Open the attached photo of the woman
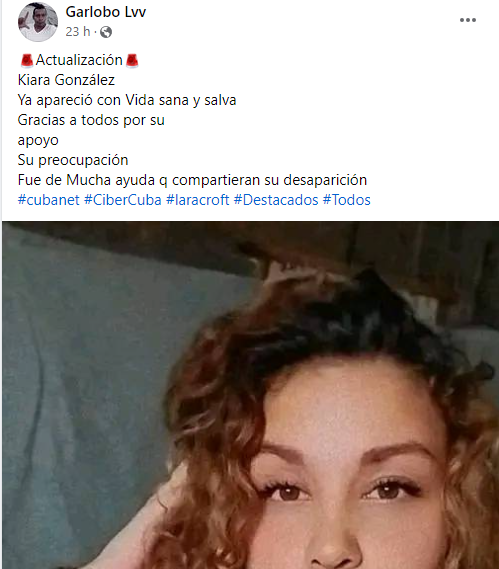Screen dimensions: 499x569 [250, 395]
